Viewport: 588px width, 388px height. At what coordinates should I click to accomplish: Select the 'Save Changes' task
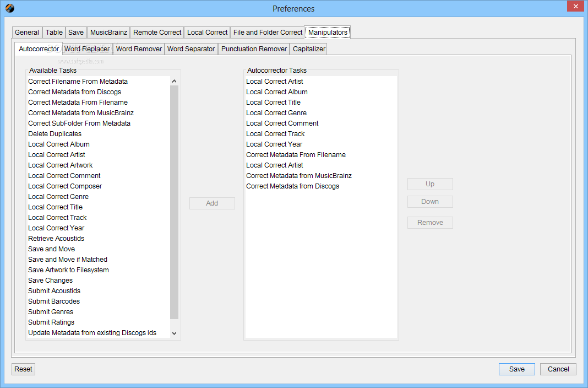99,281
